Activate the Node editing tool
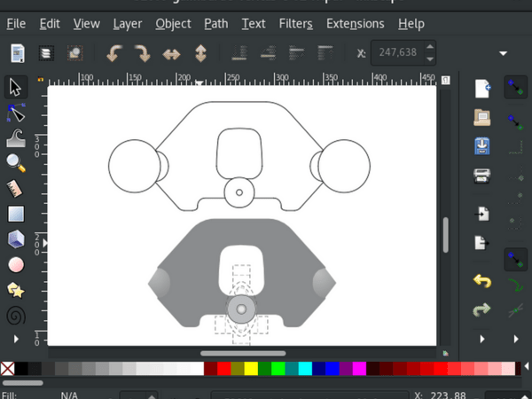532x399 pixels. point(15,112)
